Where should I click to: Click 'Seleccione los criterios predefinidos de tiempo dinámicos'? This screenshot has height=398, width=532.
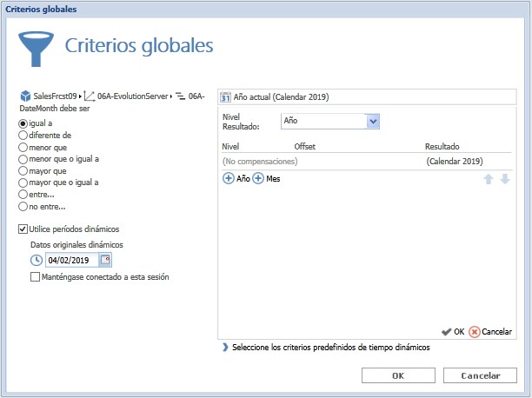[331, 347]
